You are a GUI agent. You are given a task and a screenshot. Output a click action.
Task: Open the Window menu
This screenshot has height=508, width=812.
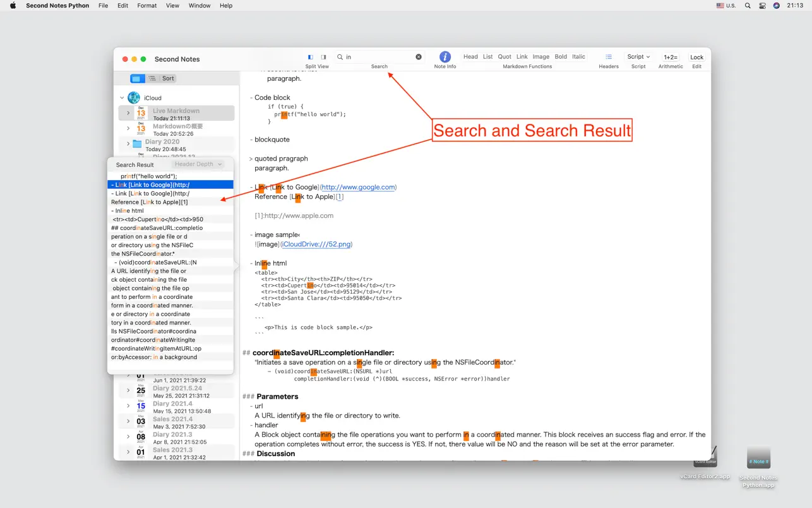click(x=199, y=5)
